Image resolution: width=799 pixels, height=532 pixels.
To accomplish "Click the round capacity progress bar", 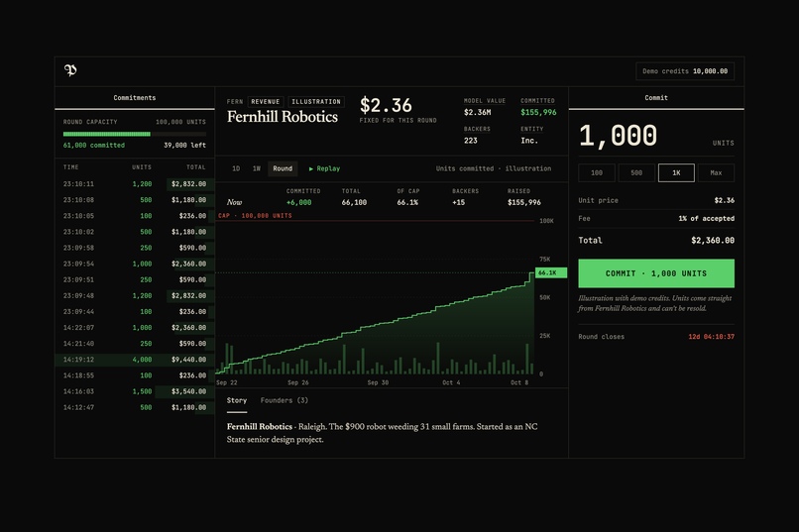I will [135, 134].
